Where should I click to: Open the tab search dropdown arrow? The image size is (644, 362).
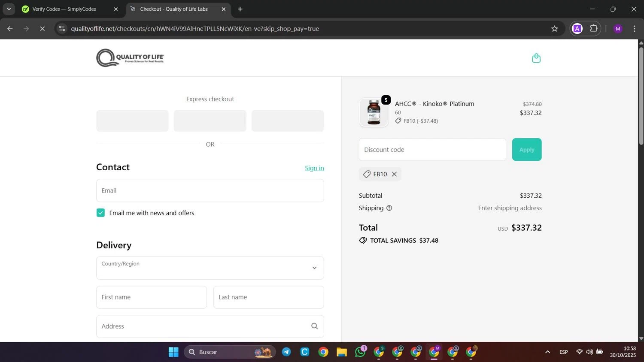pyautogui.click(x=9, y=9)
